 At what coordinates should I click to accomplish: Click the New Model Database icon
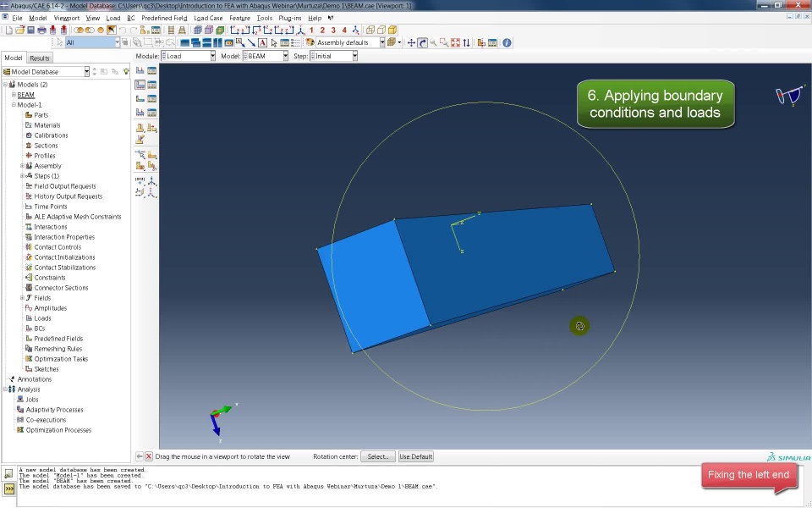pyautogui.click(x=8, y=30)
